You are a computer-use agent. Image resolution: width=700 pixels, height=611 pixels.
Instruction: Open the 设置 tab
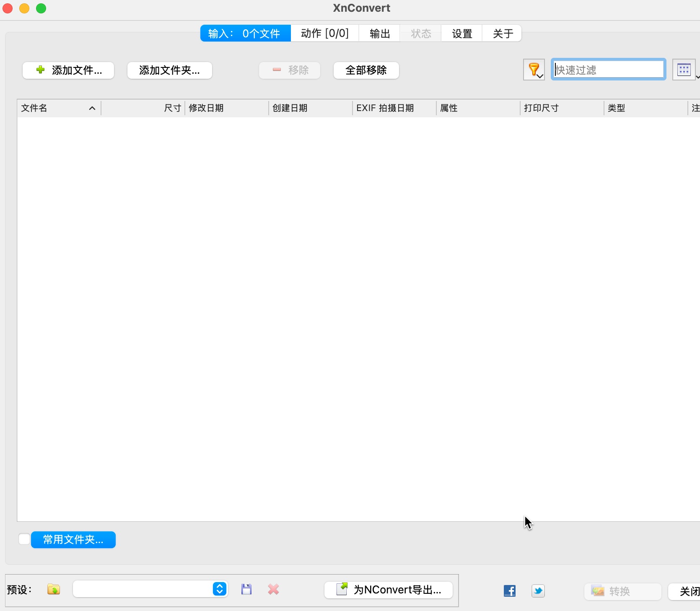tap(462, 33)
